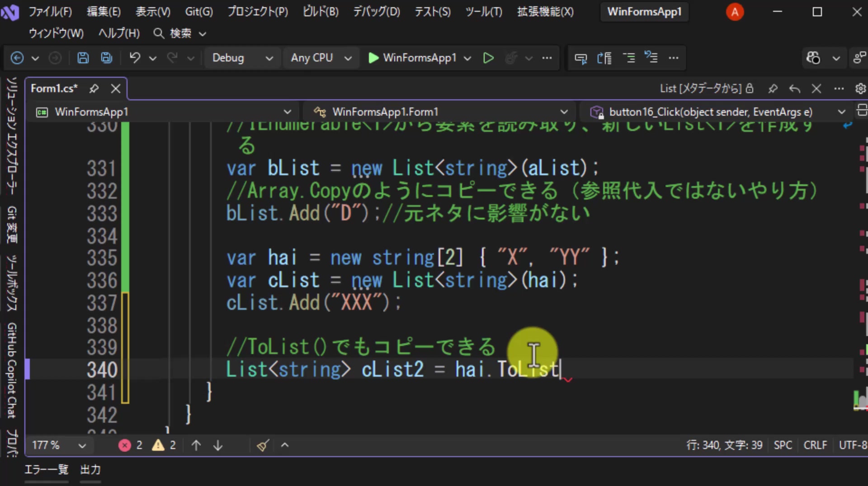Click the search magnifier in the menu bar
This screenshot has height=486, width=868.
[158, 33]
